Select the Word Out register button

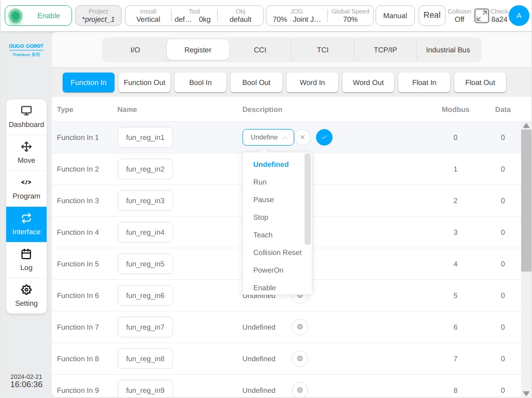pos(368,82)
